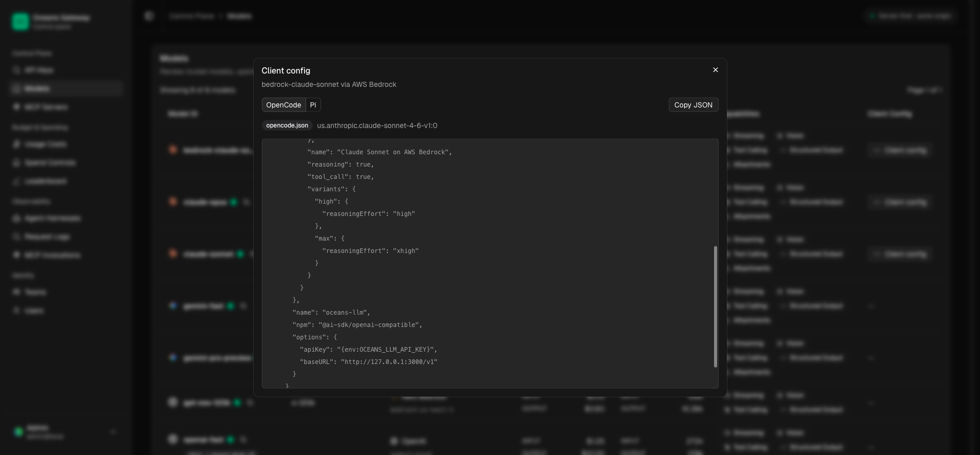Viewport: 980px width, 455px height.
Task: Click the Client config dialog title
Action: (286, 70)
